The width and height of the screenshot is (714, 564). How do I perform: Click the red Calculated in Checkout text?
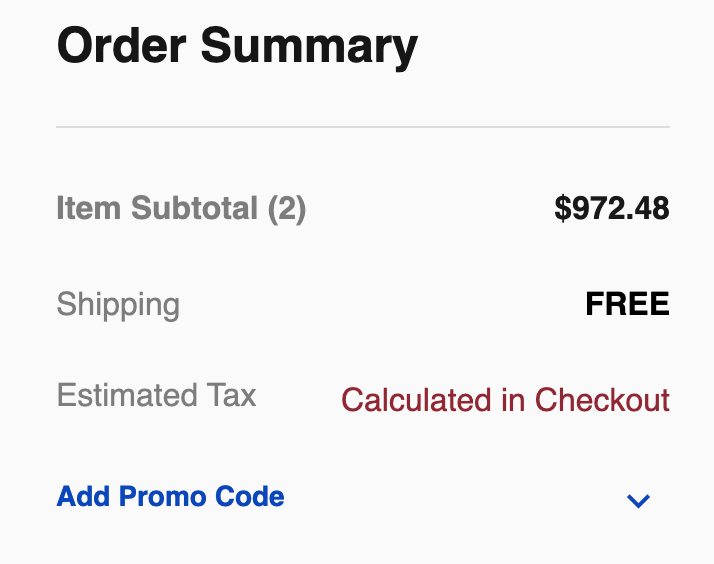(x=505, y=400)
